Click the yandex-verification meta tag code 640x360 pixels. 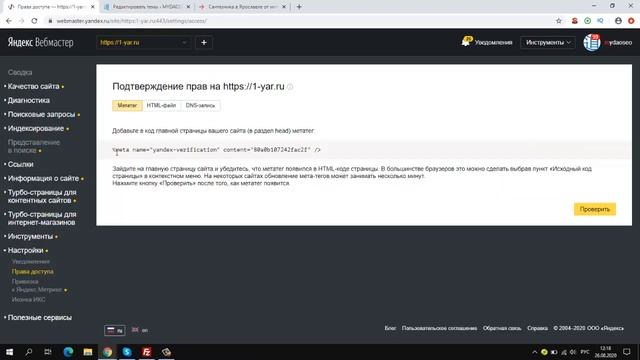coord(216,150)
